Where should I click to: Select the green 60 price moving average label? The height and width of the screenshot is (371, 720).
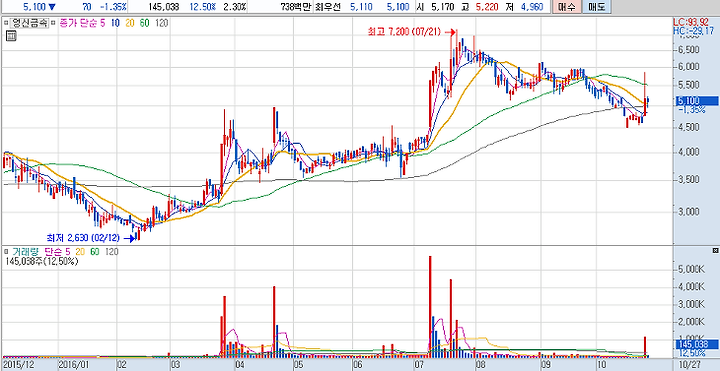point(145,23)
